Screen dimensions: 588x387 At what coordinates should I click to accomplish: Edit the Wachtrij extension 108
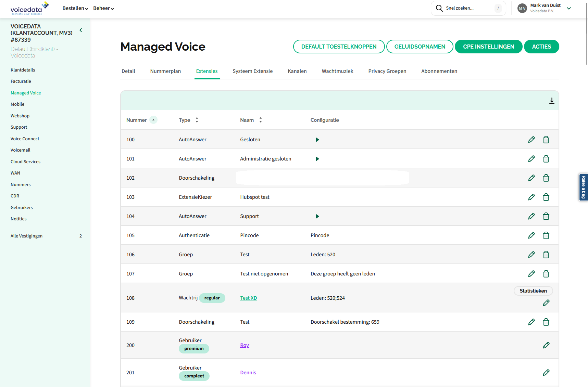pyautogui.click(x=546, y=303)
